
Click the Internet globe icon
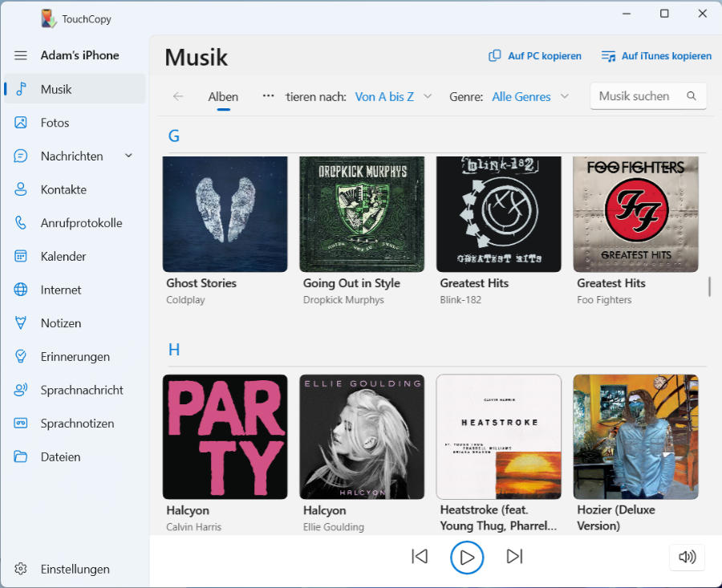[x=21, y=290]
